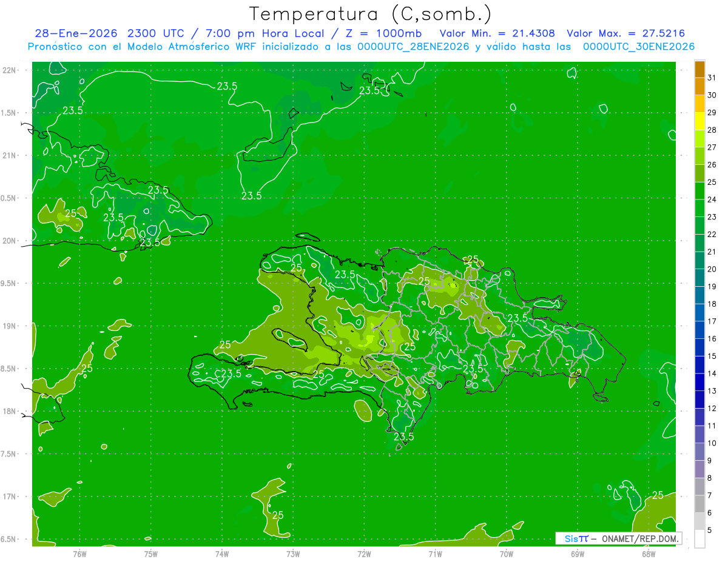Click legend value '28' on the colorbar
The image size is (728, 562).
(x=712, y=130)
